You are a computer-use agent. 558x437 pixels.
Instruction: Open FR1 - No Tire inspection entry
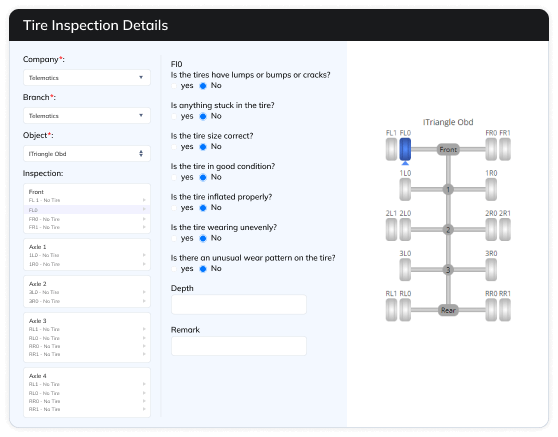(x=87, y=227)
